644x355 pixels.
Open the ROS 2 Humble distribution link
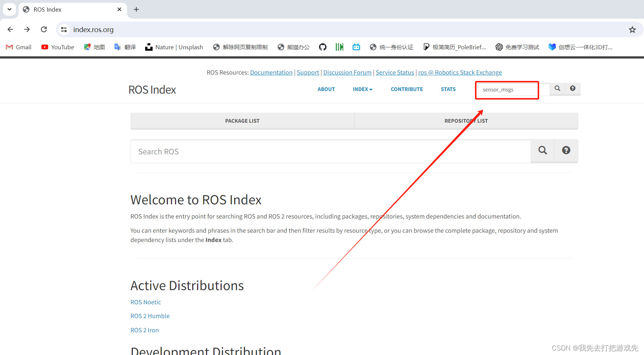pyautogui.click(x=150, y=316)
